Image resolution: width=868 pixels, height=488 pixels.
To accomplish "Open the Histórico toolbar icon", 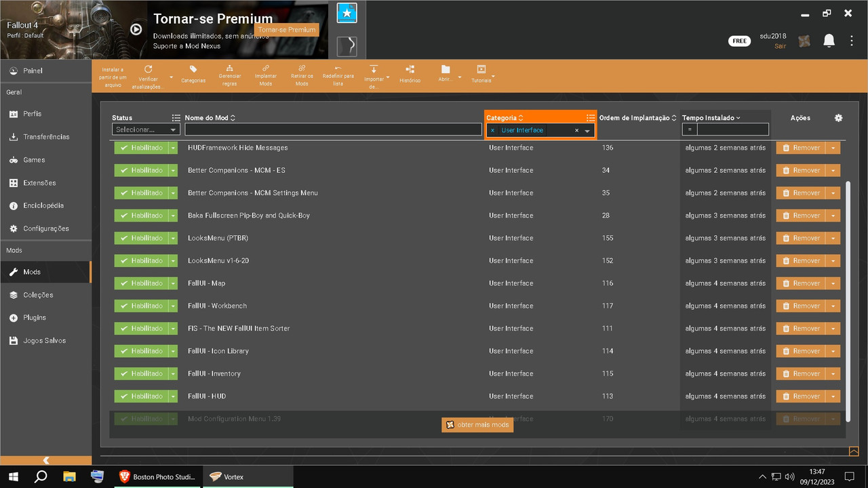I will point(410,69).
